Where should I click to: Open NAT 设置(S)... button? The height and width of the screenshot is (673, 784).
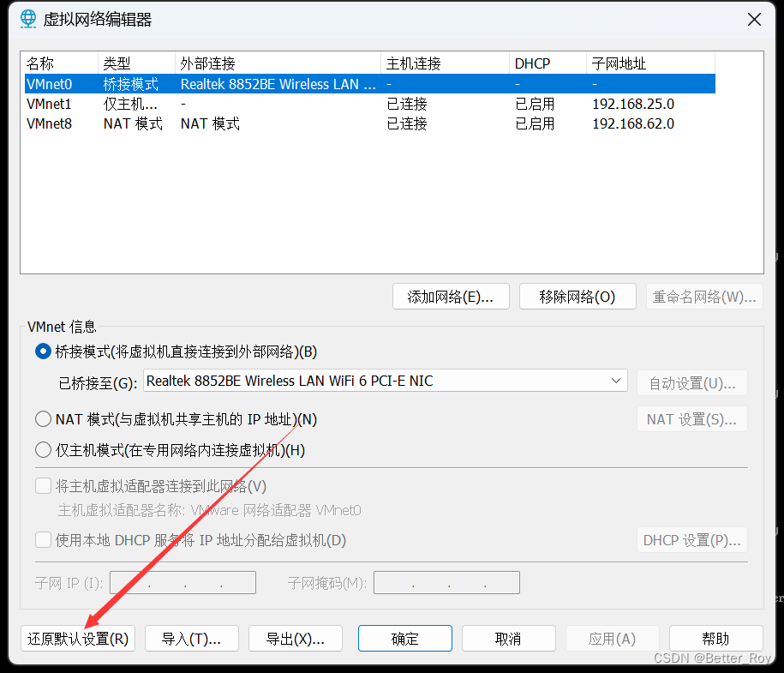692,419
